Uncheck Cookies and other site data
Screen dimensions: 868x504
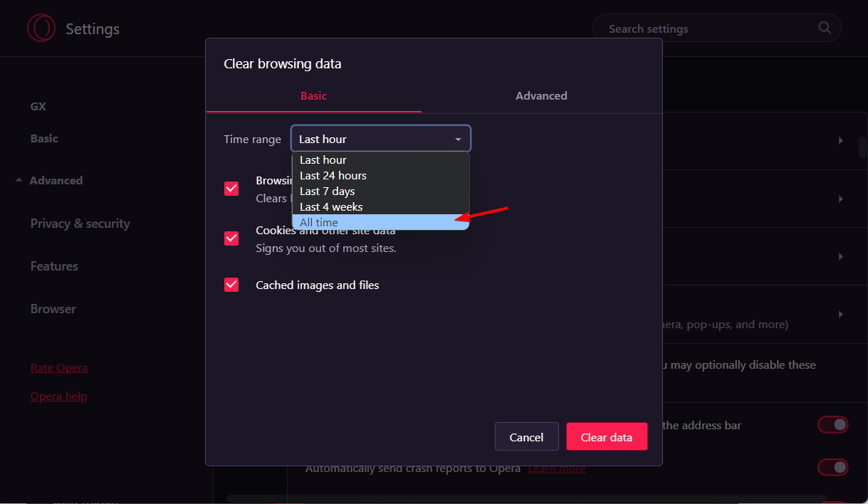pos(231,238)
